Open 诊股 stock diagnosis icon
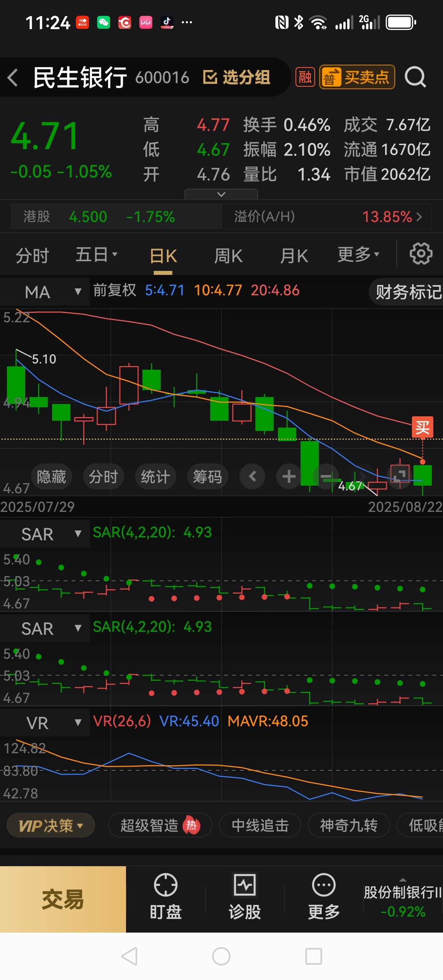Screen dimensions: 443x980 [x=244, y=897]
